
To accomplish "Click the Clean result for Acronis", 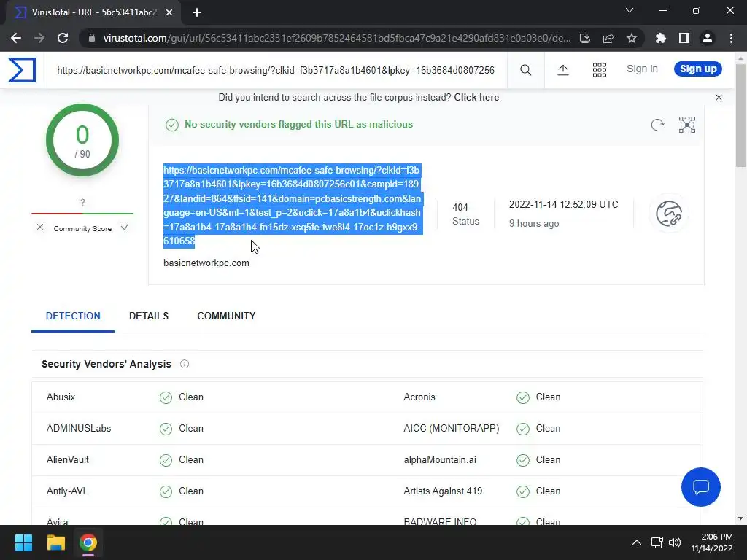I will coord(538,397).
